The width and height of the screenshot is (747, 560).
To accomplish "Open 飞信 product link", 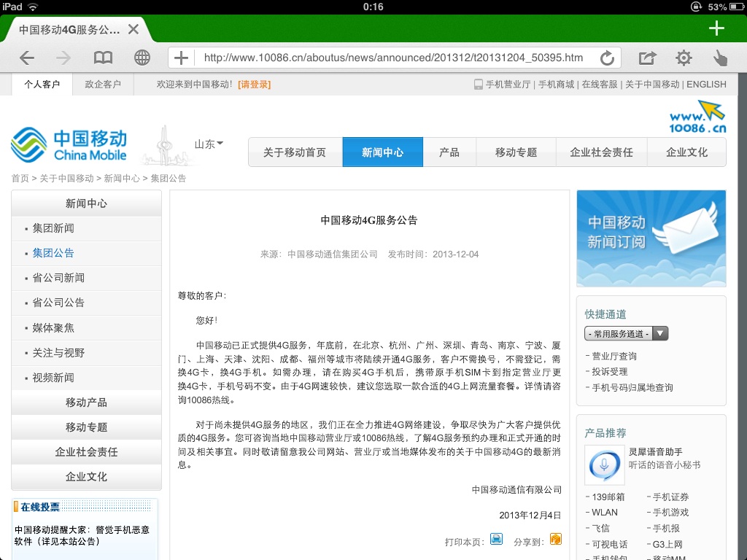I will pyautogui.click(x=601, y=528).
